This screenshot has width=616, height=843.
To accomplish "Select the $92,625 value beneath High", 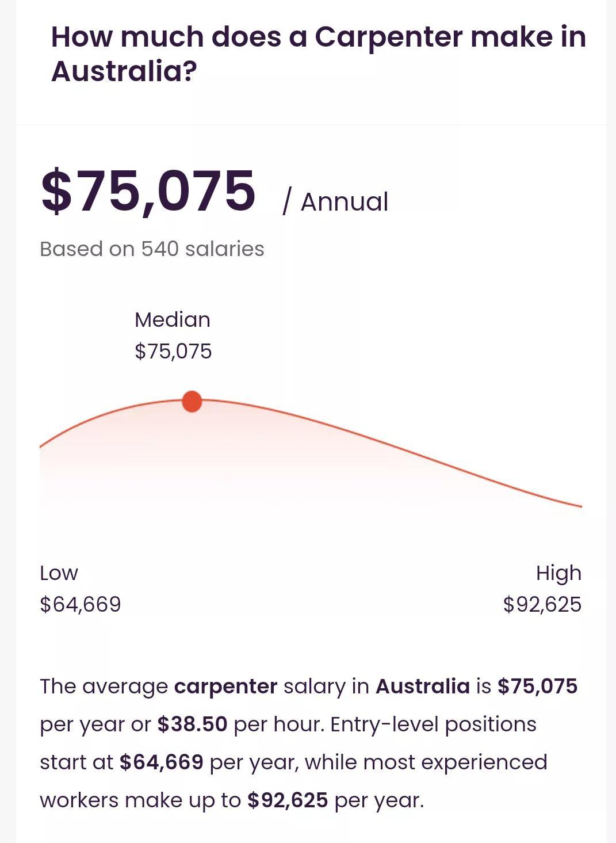I will coord(542,604).
